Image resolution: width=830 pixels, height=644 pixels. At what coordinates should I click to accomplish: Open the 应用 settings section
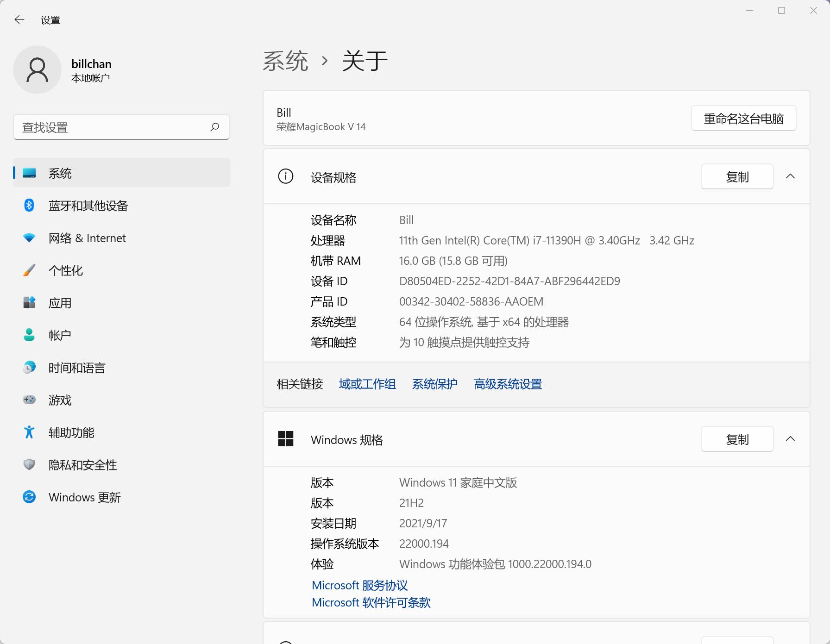60,303
